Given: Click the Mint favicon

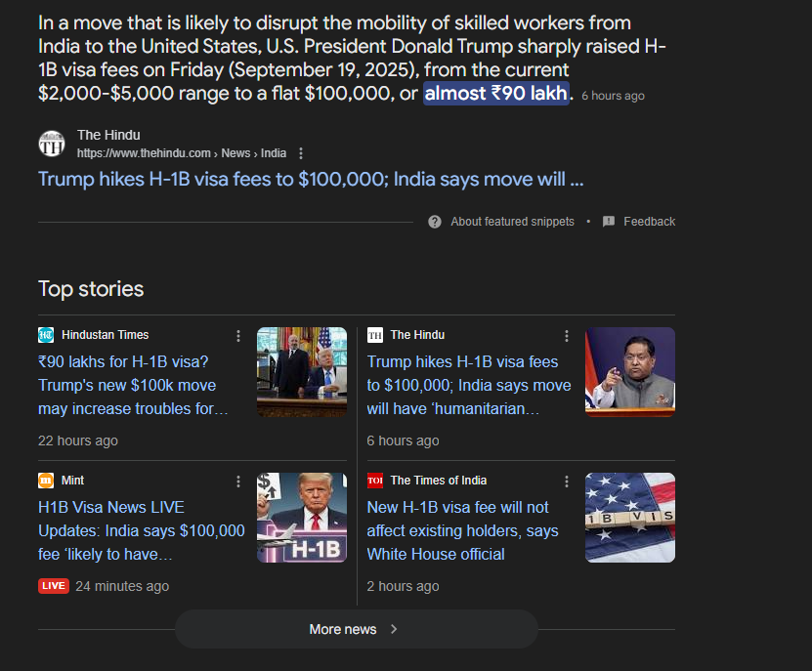Looking at the screenshot, I should pyautogui.click(x=46, y=481).
